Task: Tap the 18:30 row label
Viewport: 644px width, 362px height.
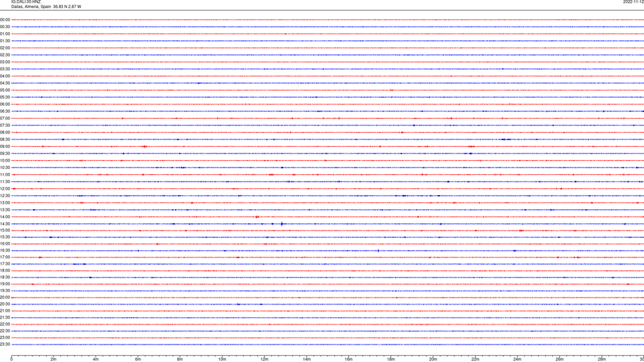Action: coord(5,278)
